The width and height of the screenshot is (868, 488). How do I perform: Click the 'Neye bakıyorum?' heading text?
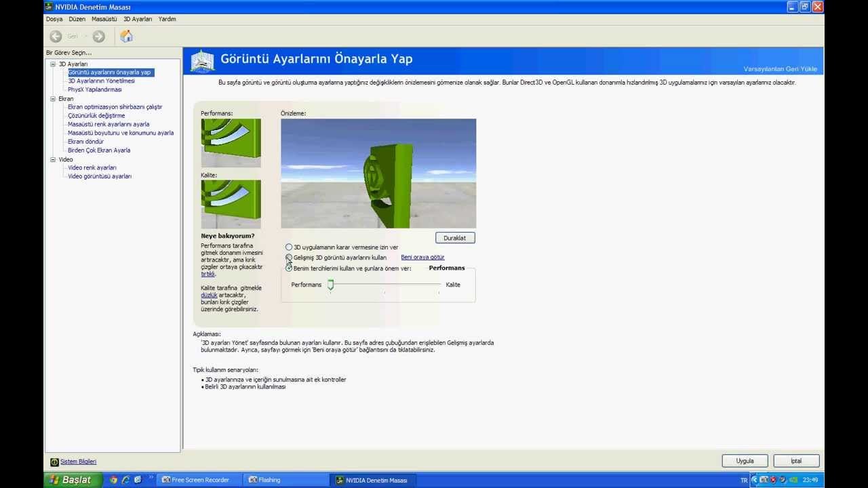[228, 237]
